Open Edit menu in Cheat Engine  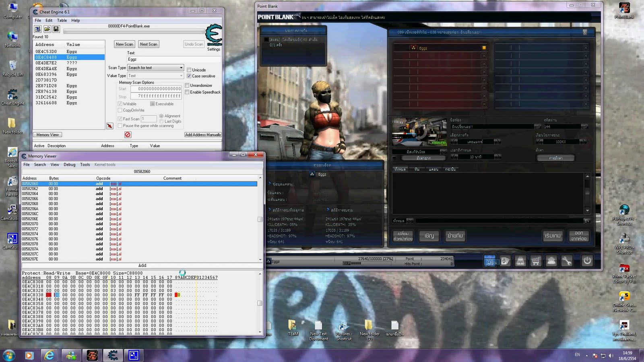pos(49,20)
